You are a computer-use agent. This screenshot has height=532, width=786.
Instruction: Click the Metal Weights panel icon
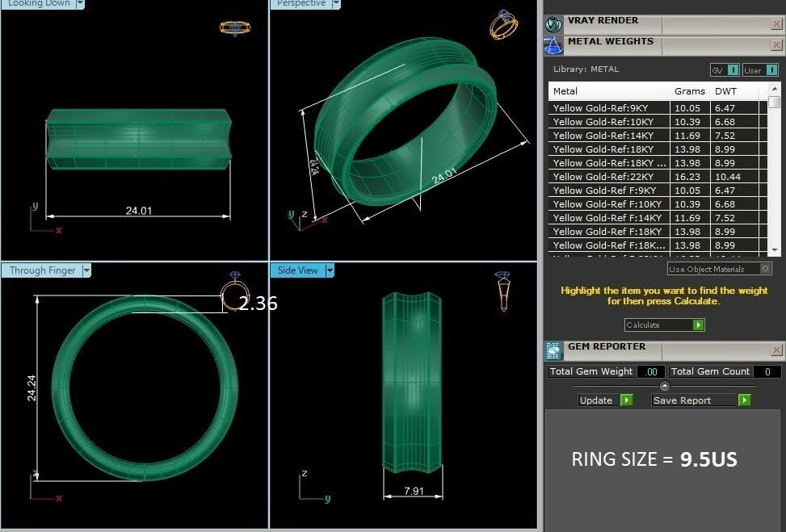pyautogui.click(x=553, y=44)
